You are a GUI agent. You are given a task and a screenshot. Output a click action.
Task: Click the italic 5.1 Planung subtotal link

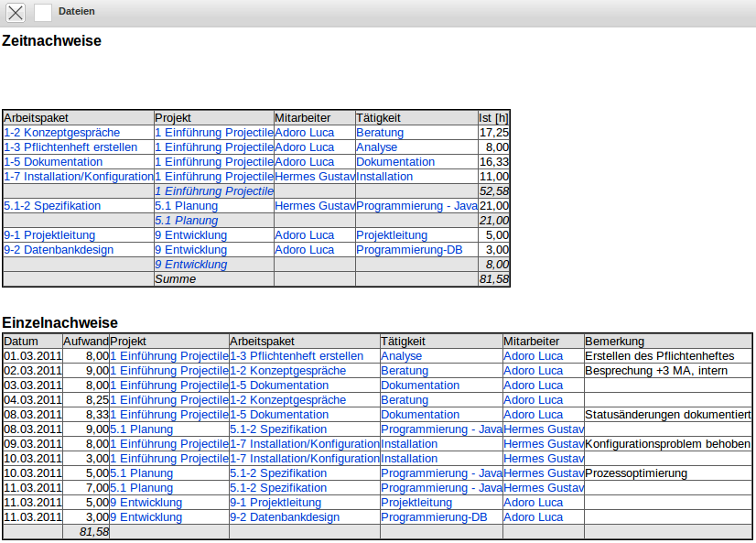[186, 221]
